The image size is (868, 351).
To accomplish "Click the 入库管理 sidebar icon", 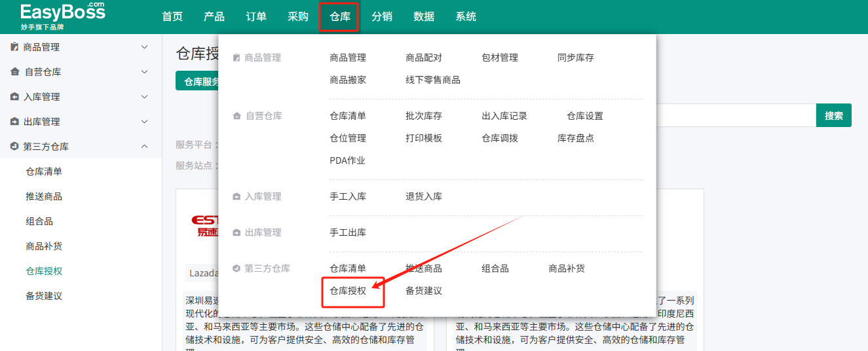I will tap(14, 97).
